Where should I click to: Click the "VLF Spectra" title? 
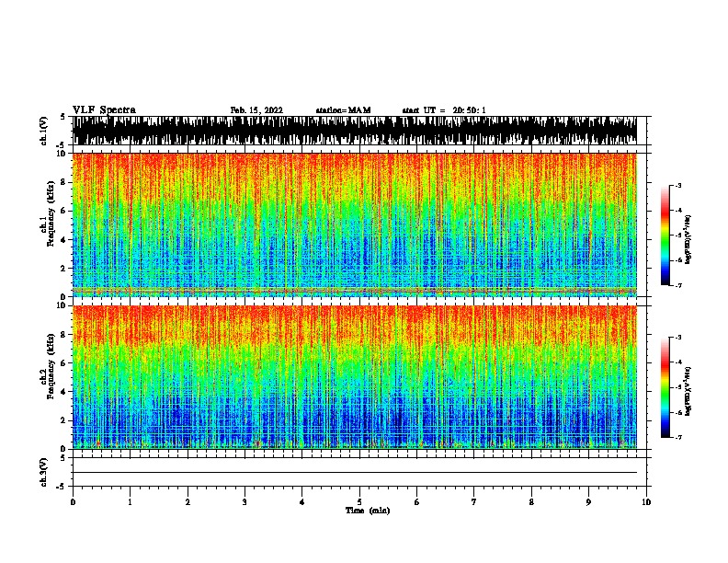tap(104, 110)
